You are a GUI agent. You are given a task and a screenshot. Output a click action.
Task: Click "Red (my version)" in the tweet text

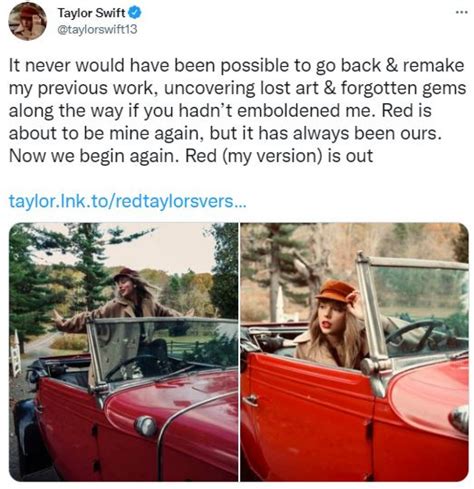pos(254,156)
